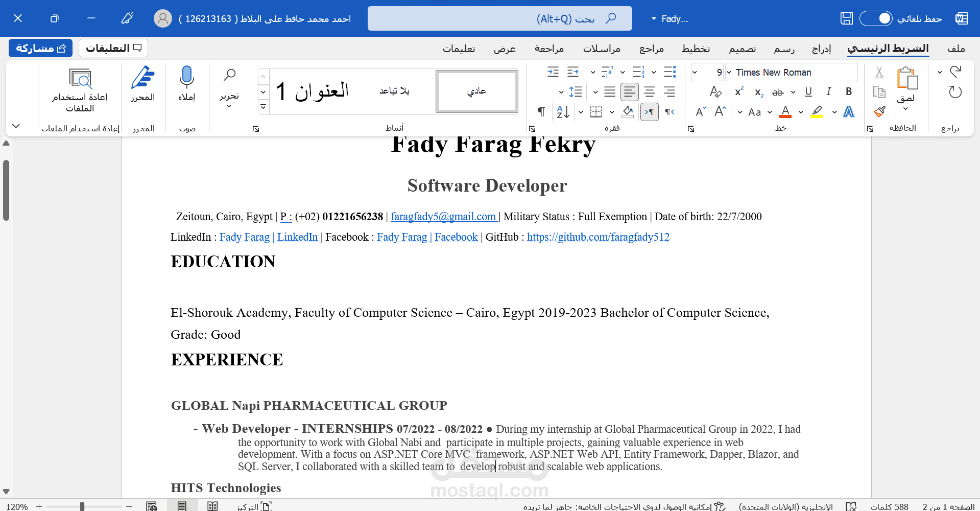Sort text alphabetically
Viewport: 980px width, 511px height.
click(x=563, y=112)
